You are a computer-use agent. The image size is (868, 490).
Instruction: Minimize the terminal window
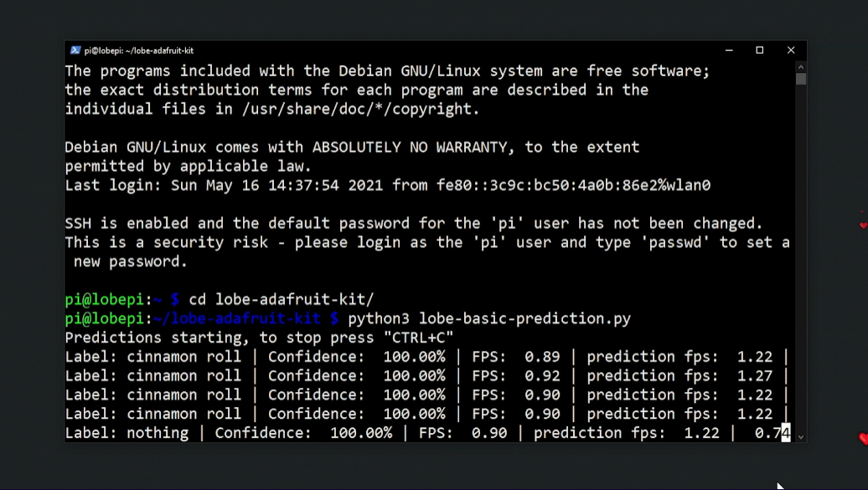click(728, 50)
